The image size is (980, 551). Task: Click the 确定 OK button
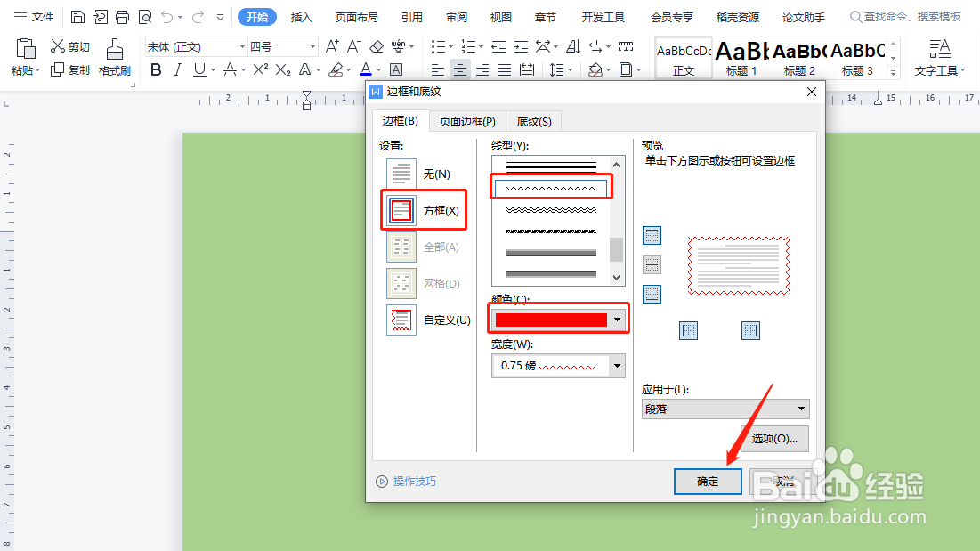tap(708, 481)
